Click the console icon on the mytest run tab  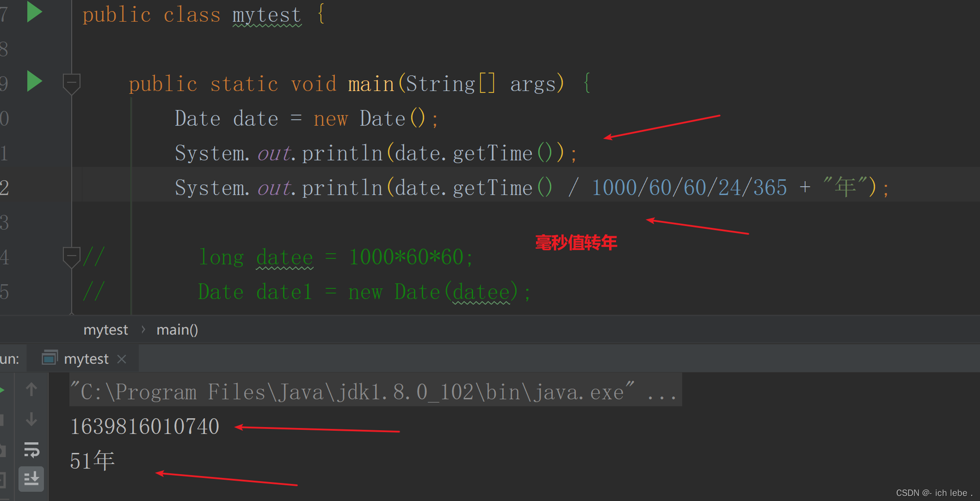coord(49,358)
